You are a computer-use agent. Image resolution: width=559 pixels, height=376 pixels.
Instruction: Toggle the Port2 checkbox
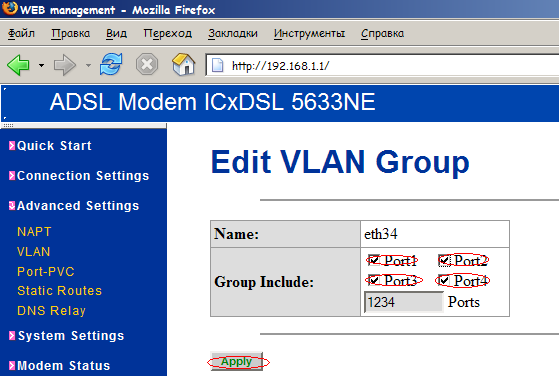pyautogui.click(x=444, y=261)
